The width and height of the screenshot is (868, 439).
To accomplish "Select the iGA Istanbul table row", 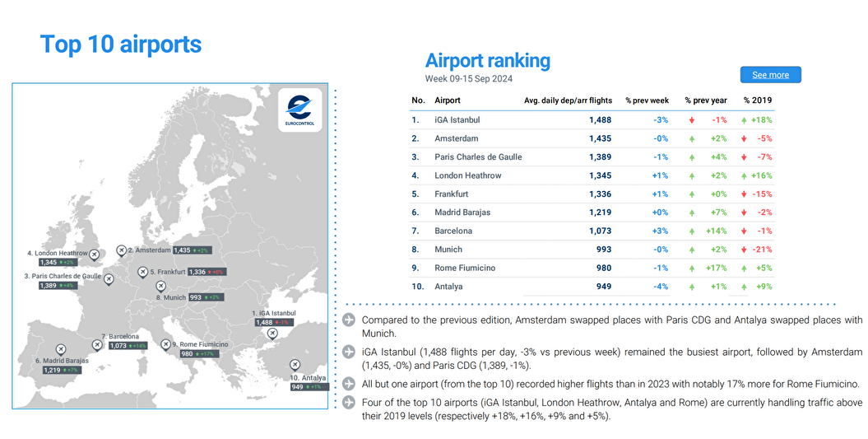I will pyautogui.click(x=592, y=120).
